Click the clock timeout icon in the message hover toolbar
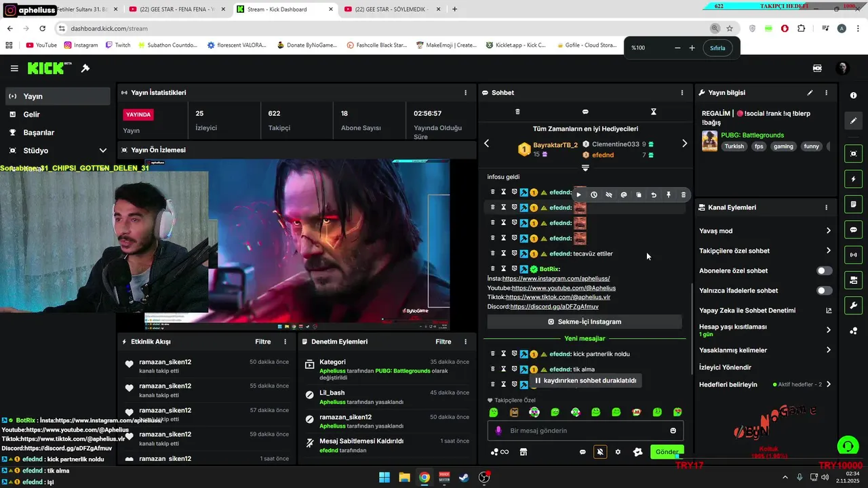The height and width of the screenshot is (488, 868). coord(594,195)
